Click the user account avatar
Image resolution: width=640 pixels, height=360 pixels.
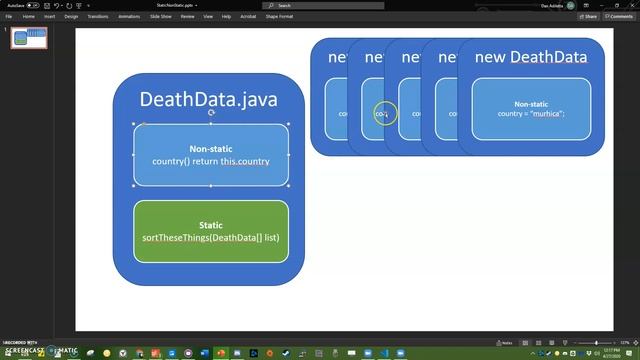(x=571, y=6)
